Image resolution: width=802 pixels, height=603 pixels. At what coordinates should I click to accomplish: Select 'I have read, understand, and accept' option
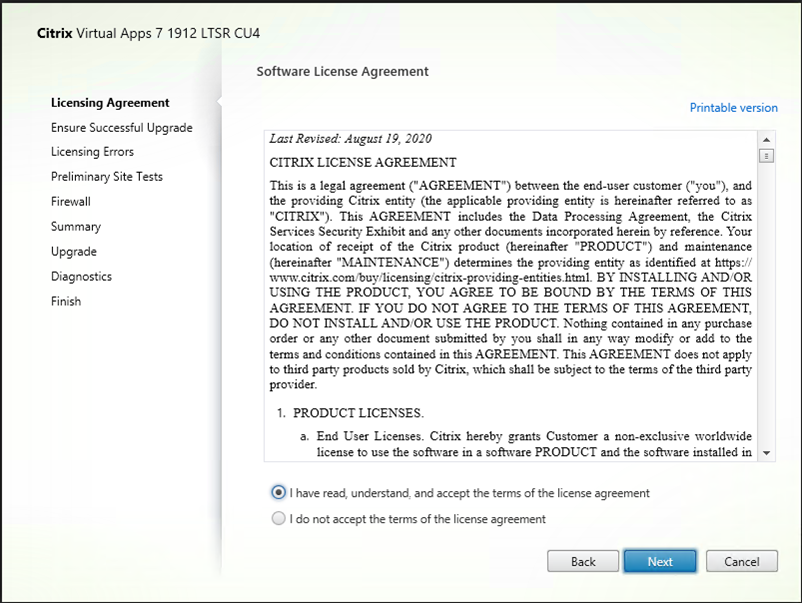pyautogui.click(x=278, y=493)
